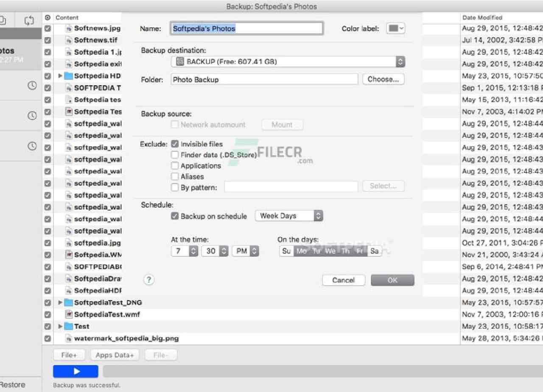Click the File- button
Viewport: 543px width, 392px height.
tap(161, 355)
